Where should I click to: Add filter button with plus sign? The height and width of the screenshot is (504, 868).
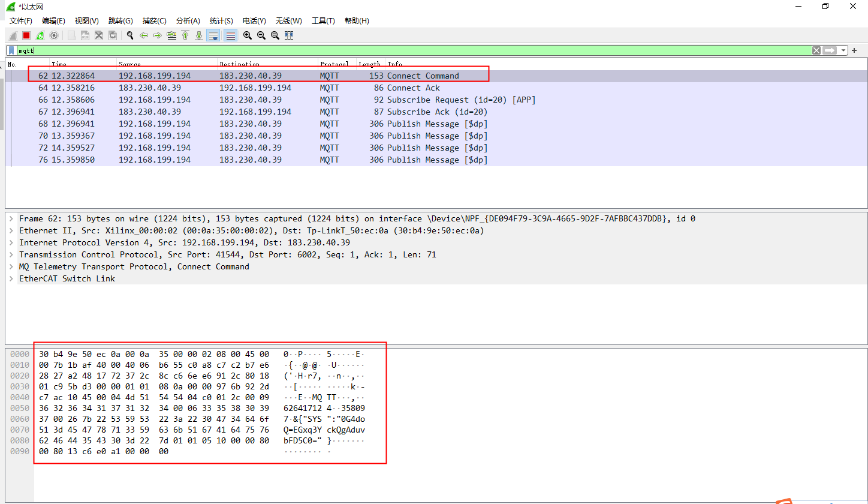854,50
